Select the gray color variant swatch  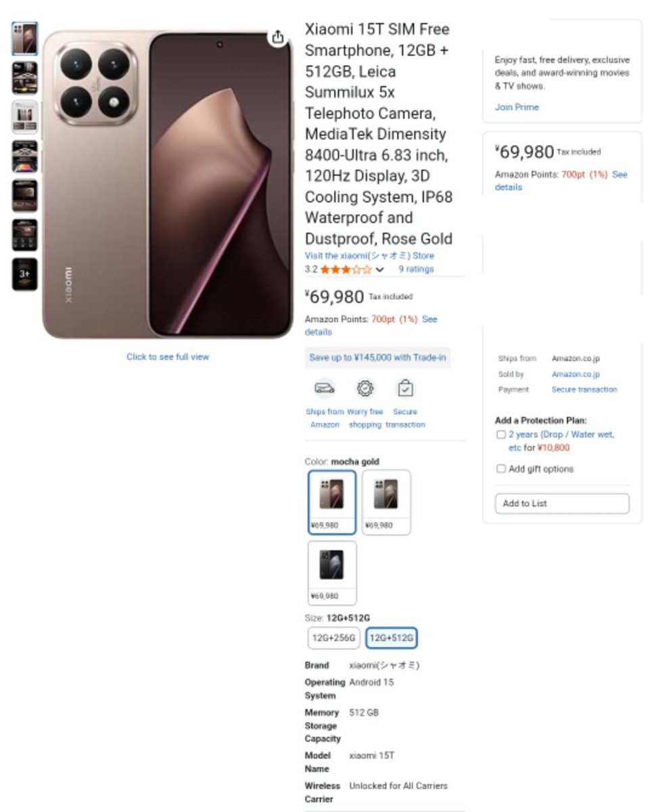(x=386, y=501)
